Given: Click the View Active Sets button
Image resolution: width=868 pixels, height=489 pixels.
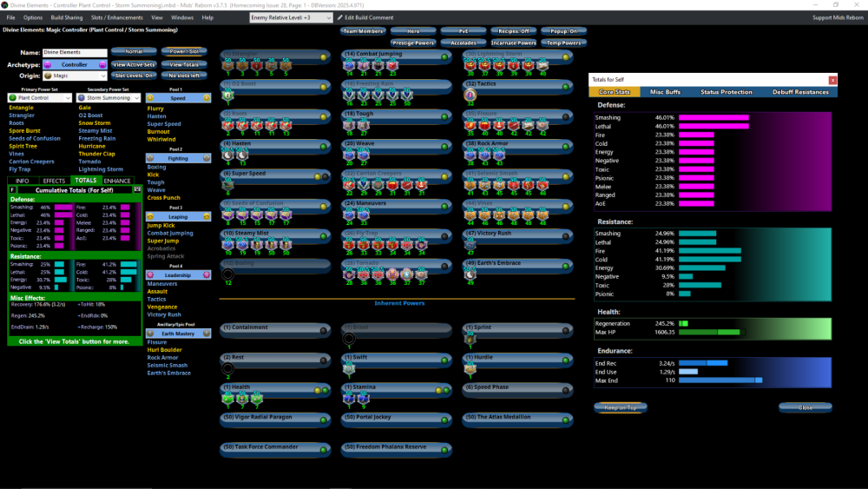Looking at the screenshot, I should pos(134,64).
